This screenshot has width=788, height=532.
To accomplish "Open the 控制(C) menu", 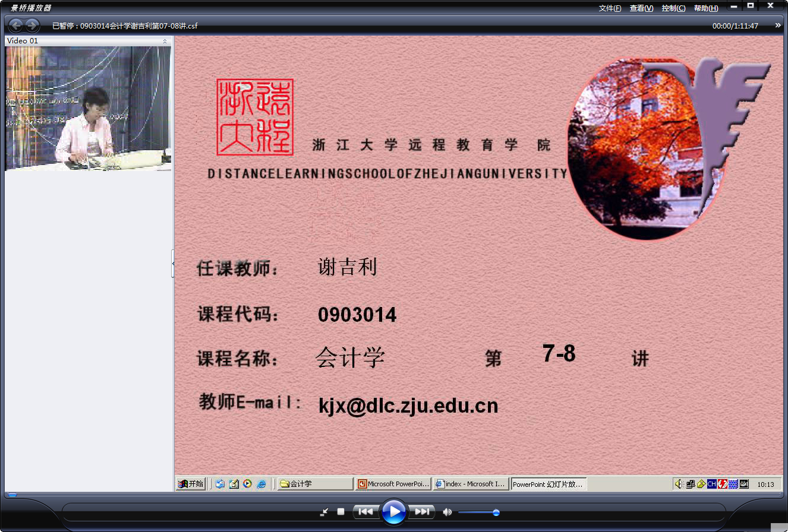I will coord(673,8).
